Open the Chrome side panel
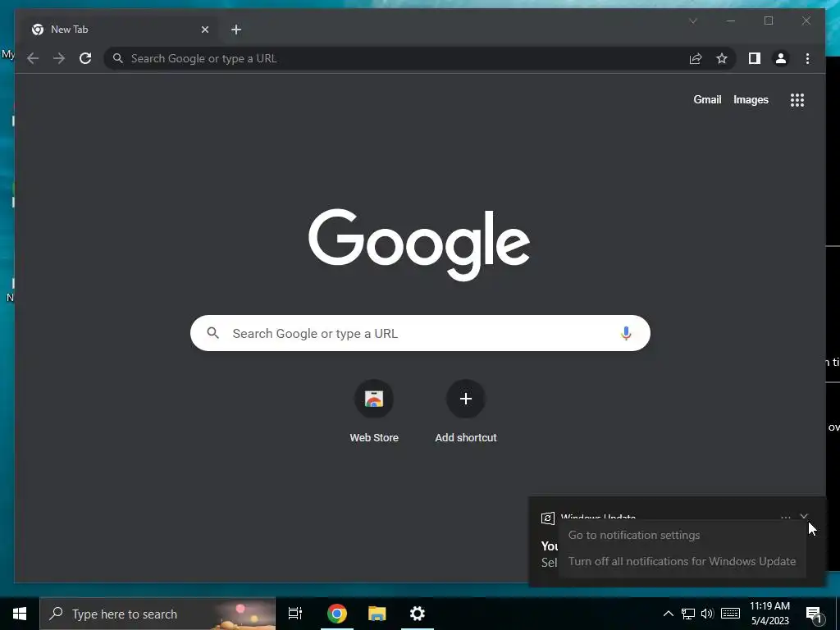This screenshot has width=840, height=630. point(755,58)
